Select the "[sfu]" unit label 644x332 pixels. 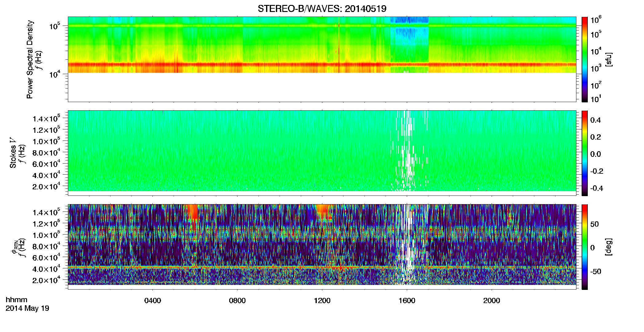pyautogui.click(x=608, y=59)
